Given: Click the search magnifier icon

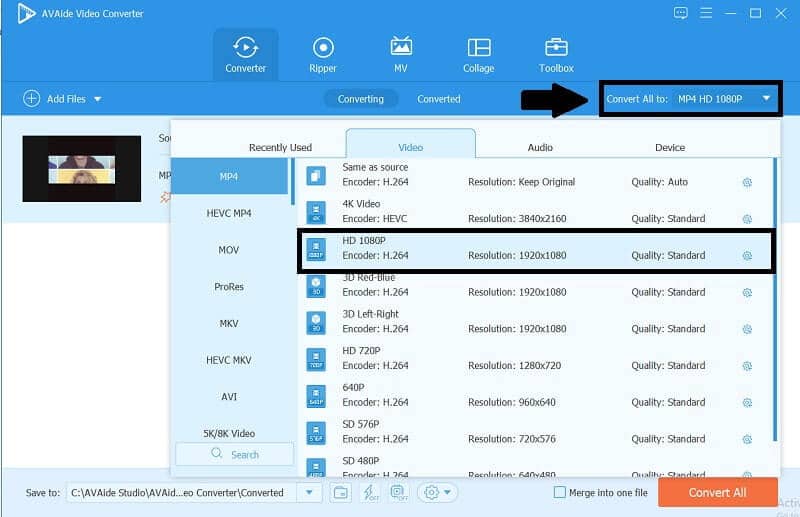Looking at the screenshot, I should (x=217, y=453).
